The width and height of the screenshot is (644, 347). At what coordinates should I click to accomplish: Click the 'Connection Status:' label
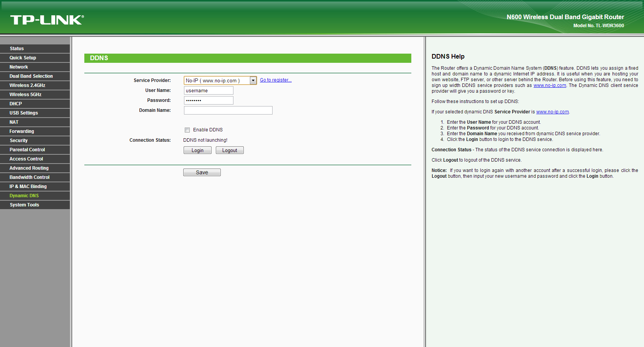click(150, 140)
